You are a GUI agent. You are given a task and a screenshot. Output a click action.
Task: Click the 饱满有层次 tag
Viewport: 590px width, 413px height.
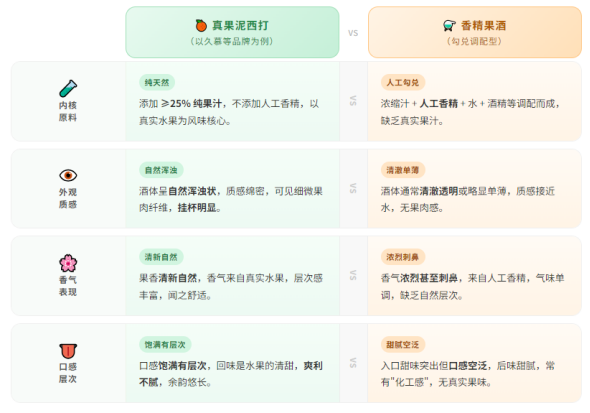(x=165, y=345)
